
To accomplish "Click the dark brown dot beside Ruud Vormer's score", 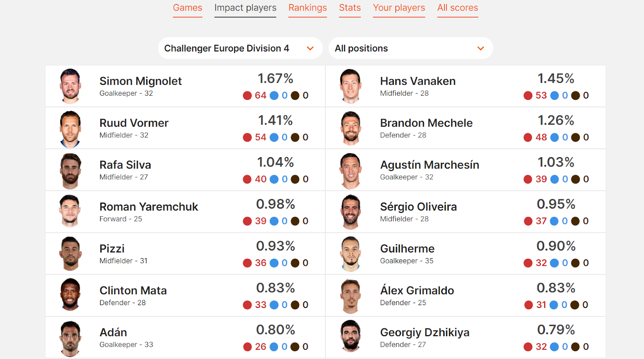I will pos(295,137).
